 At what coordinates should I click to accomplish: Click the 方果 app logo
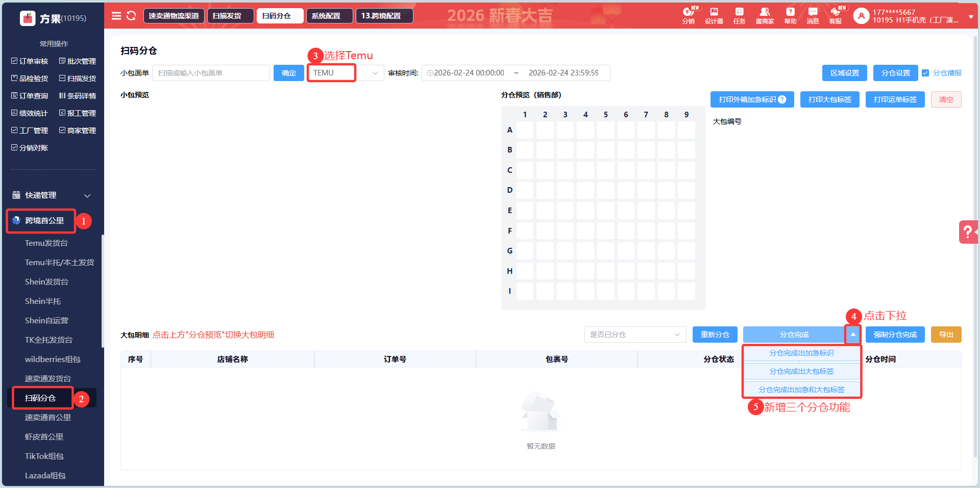coord(28,18)
